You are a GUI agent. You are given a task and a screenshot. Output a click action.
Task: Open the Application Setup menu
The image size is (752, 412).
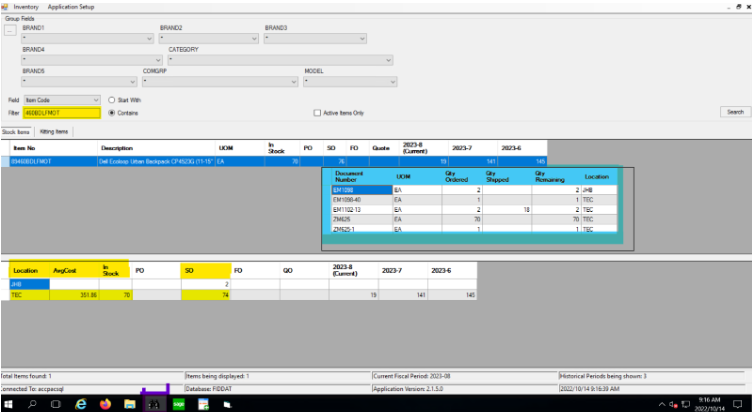(71, 6)
